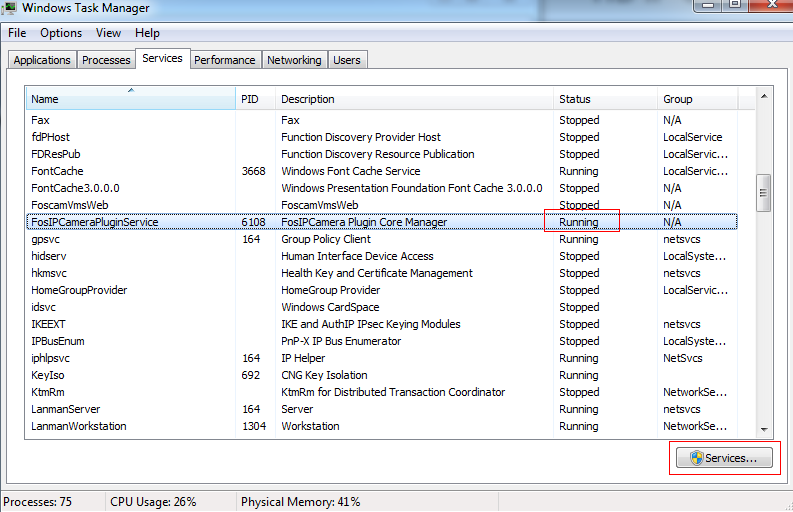Click IKE and AuthIP IPsec Keying Modules
The width and height of the screenshot is (793, 512).
(x=371, y=324)
